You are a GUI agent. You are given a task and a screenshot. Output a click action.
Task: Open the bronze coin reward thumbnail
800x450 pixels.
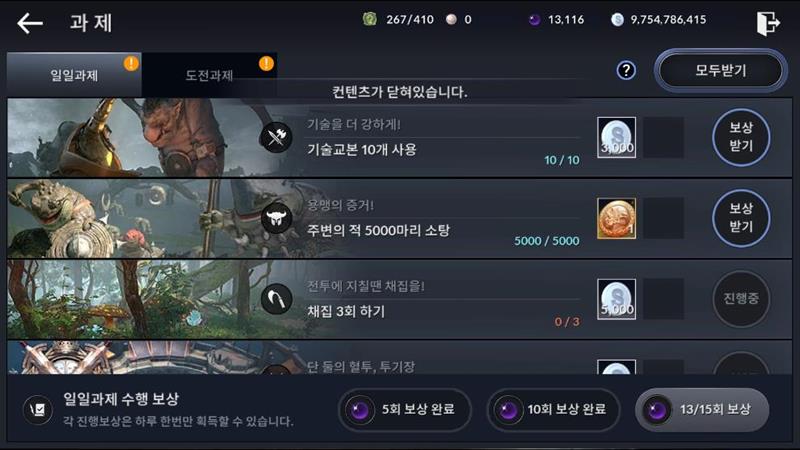616,218
